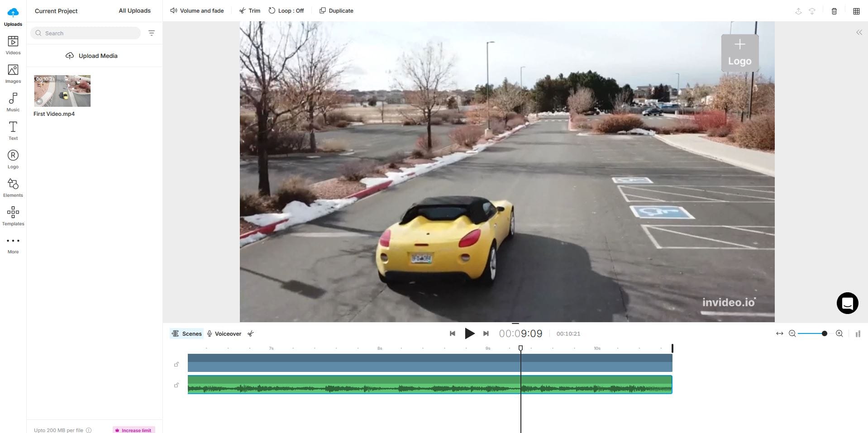
Task: Open the search filter options
Action: 152,33
